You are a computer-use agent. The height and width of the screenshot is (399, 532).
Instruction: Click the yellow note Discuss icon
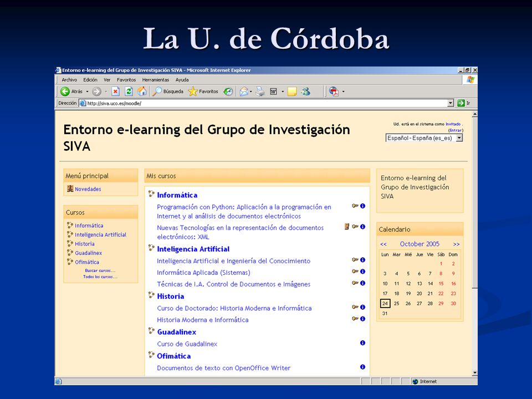tap(292, 91)
